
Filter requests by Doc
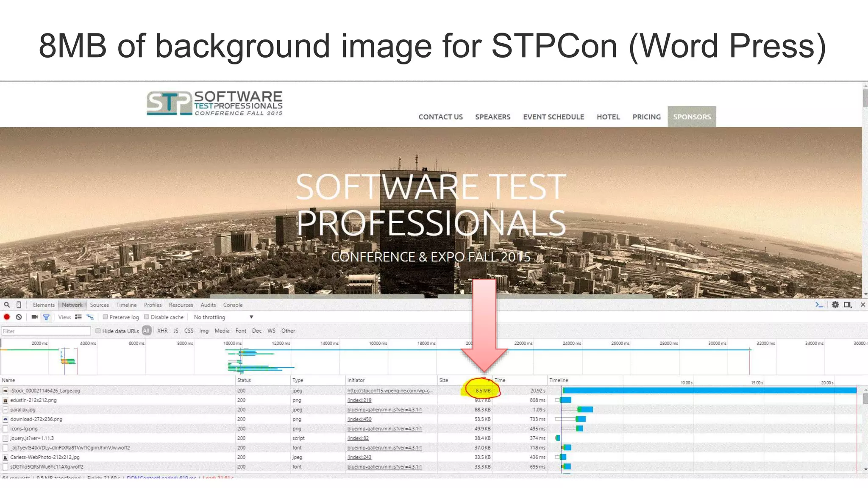tap(257, 331)
